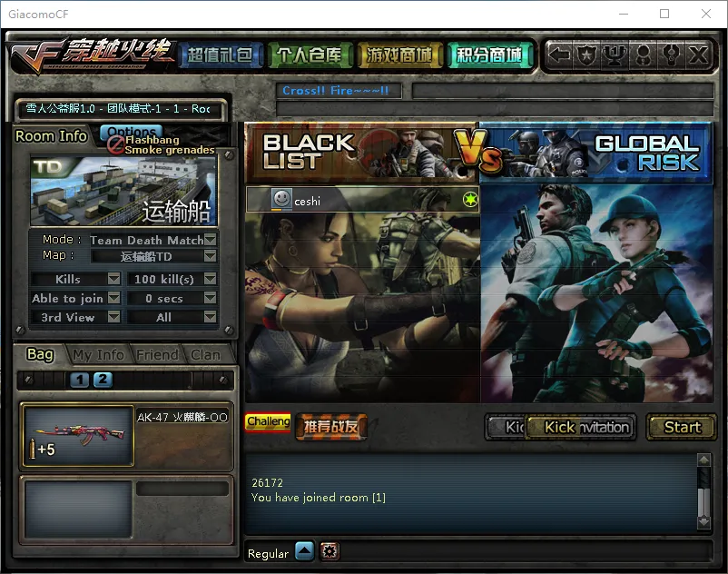Expand the 3rd View dropdown
The height and width of the screenshot is (574, 728).
click(x=113, y=317)
